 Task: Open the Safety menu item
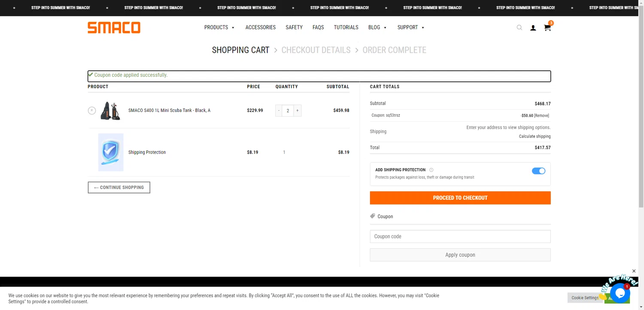pyautogui.click(x=294, y=27)
